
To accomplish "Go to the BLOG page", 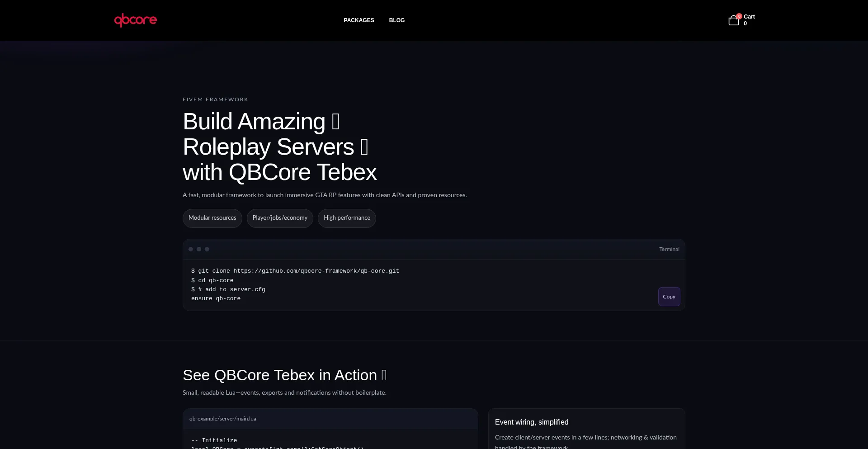I will 396,20.
